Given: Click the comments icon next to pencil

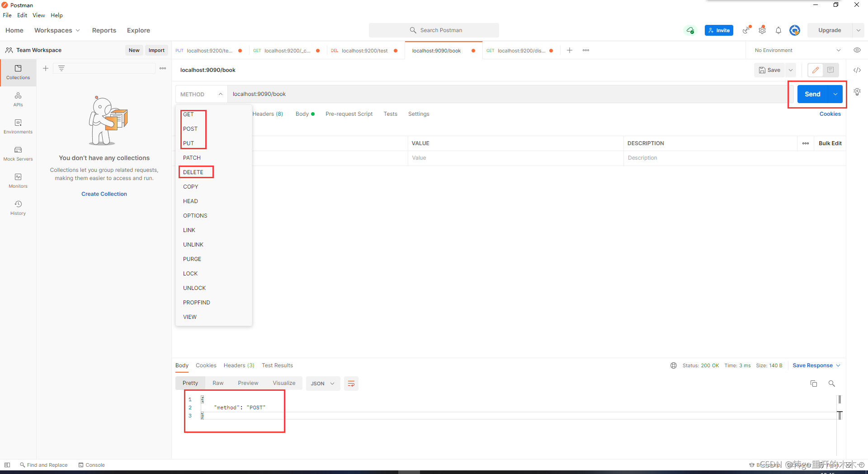Looking at the screenshot, I should (x=830, y=70).
